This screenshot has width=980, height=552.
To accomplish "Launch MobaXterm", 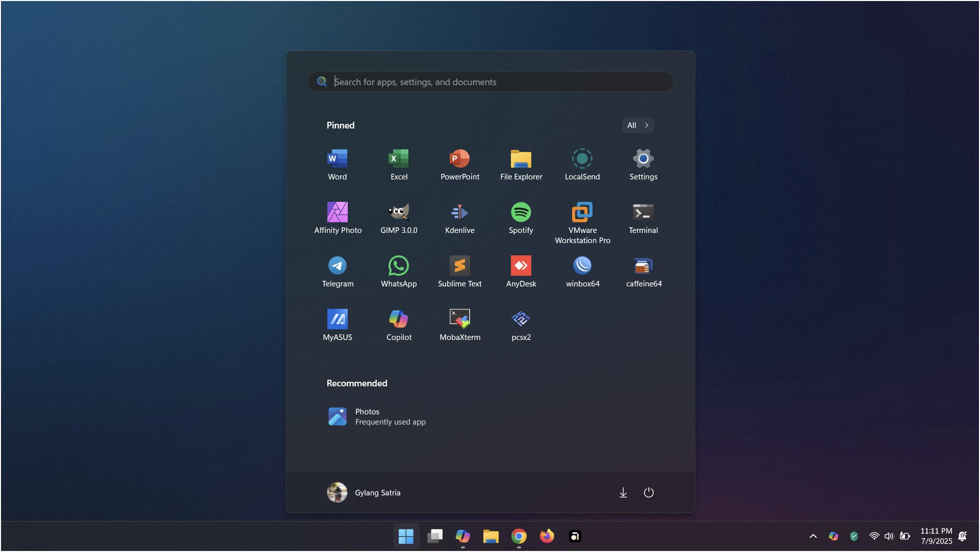I will 460,326.
